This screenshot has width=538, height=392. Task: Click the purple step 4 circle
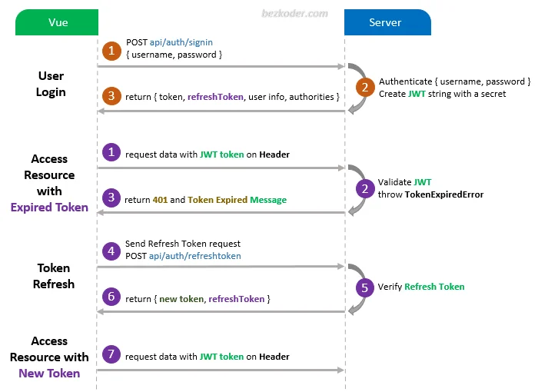coord(112,250)
